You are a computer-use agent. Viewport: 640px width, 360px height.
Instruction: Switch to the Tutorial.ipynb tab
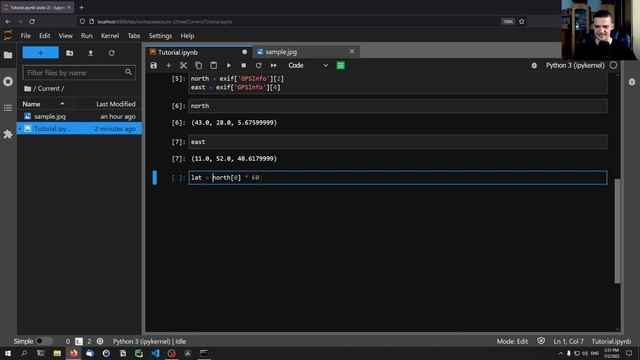199,52
